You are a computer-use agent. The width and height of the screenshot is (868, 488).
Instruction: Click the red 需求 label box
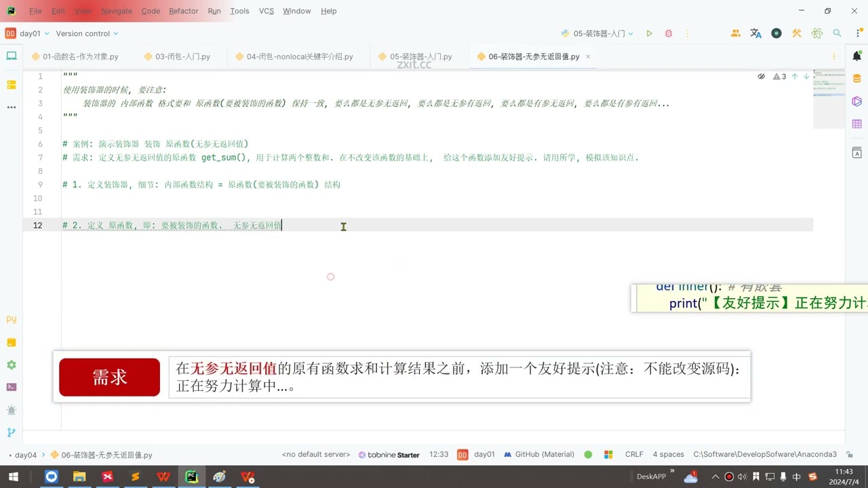[109, 378]
